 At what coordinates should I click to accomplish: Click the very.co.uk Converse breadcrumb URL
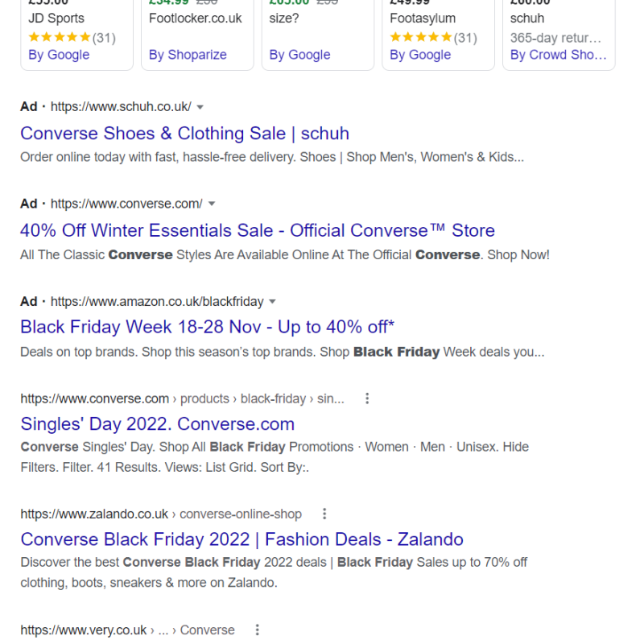[x=128, y=630]
